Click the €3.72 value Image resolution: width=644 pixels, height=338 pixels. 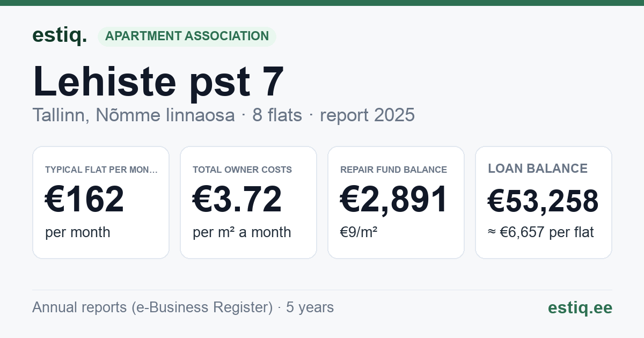point(237,199)
